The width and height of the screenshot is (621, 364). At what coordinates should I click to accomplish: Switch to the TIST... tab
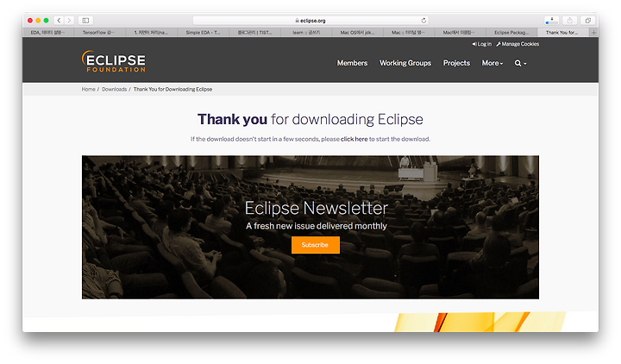pyautogui.click(x=254, y=33)
